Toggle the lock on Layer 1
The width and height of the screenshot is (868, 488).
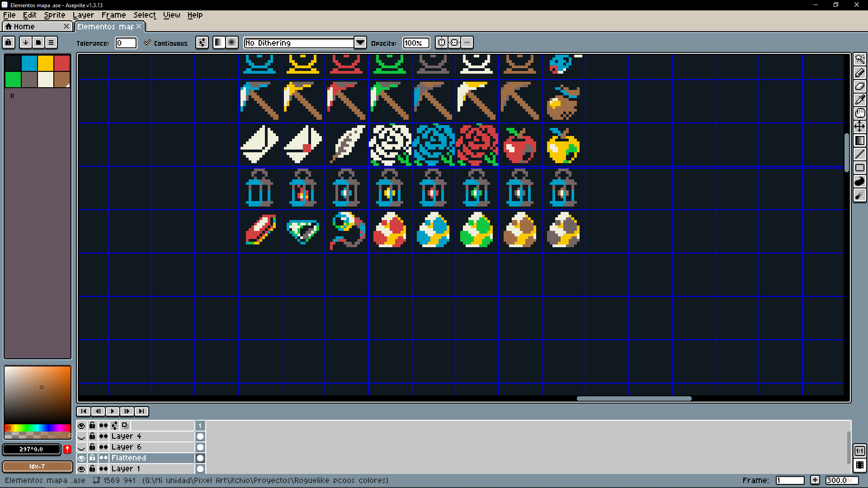(x=92, y=469)
